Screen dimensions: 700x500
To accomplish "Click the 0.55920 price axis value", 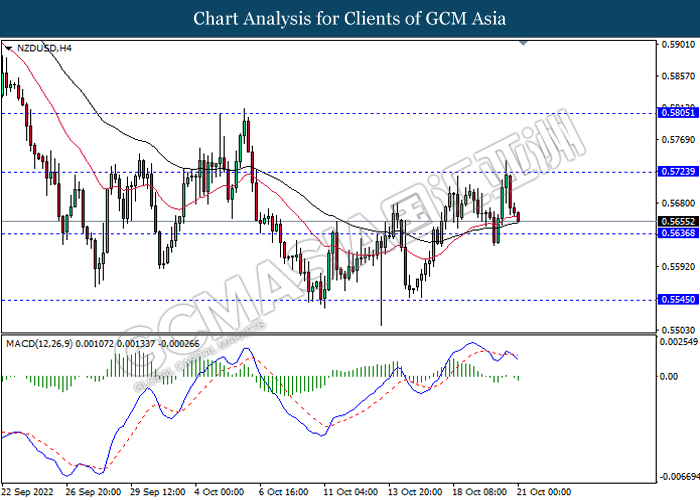I will pos(679,267).
